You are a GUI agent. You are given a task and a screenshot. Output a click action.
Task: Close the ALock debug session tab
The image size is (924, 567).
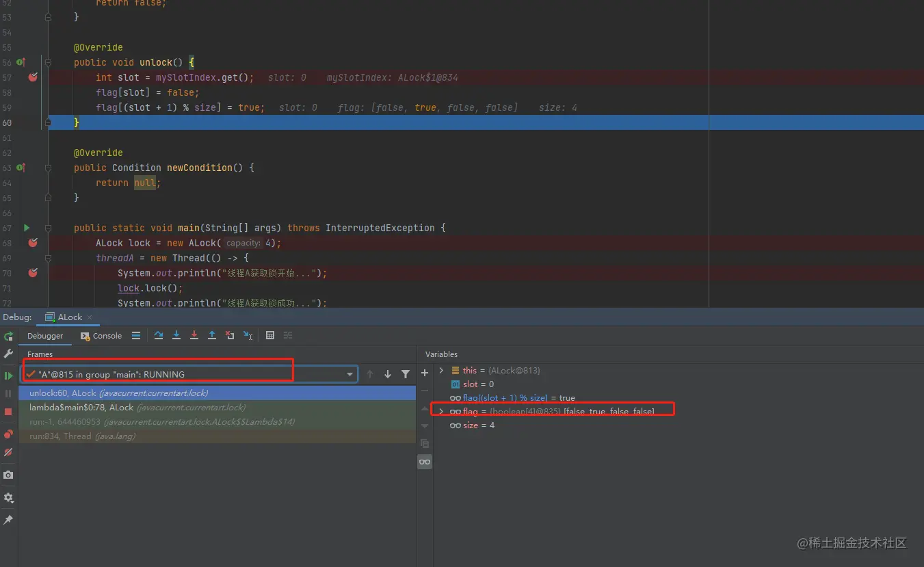click(89, 317)
